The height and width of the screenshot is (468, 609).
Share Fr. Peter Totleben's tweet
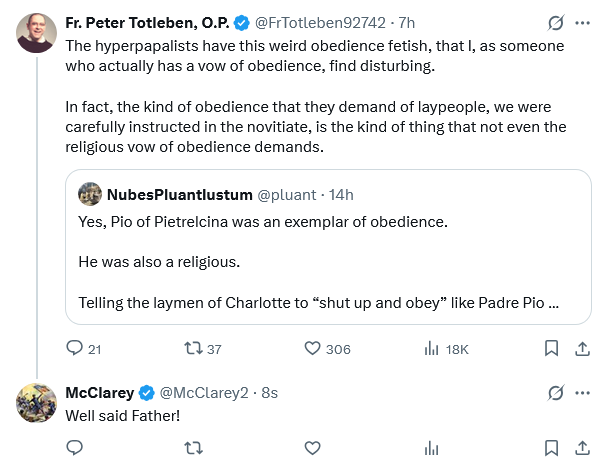581,348
